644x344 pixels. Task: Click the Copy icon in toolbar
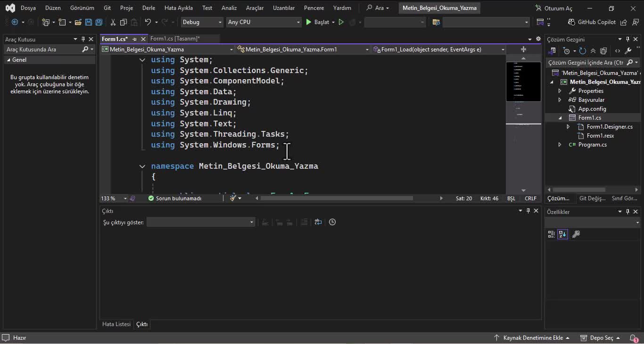[124, 22]
